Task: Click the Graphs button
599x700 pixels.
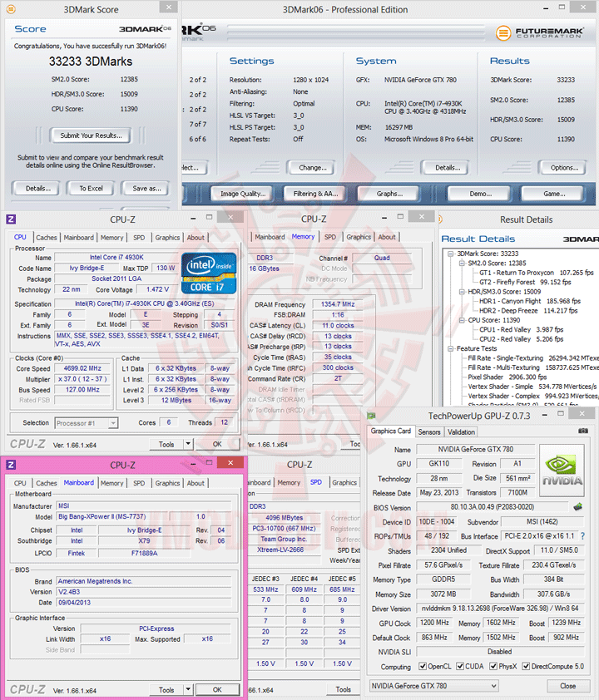Action: pos(389,194)
